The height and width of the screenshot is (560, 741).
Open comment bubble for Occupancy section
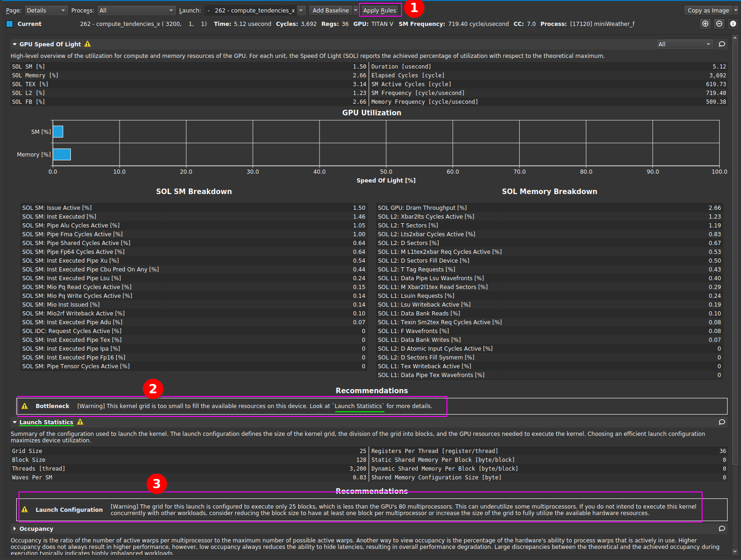point(722,529)
